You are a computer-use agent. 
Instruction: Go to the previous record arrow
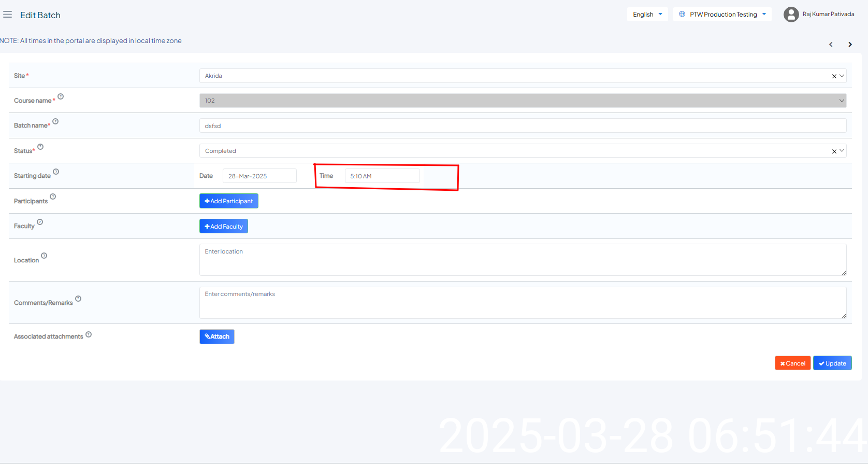tap(831, 45)
